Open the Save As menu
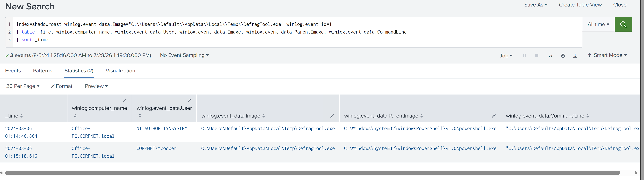 (x=536, y=5)
